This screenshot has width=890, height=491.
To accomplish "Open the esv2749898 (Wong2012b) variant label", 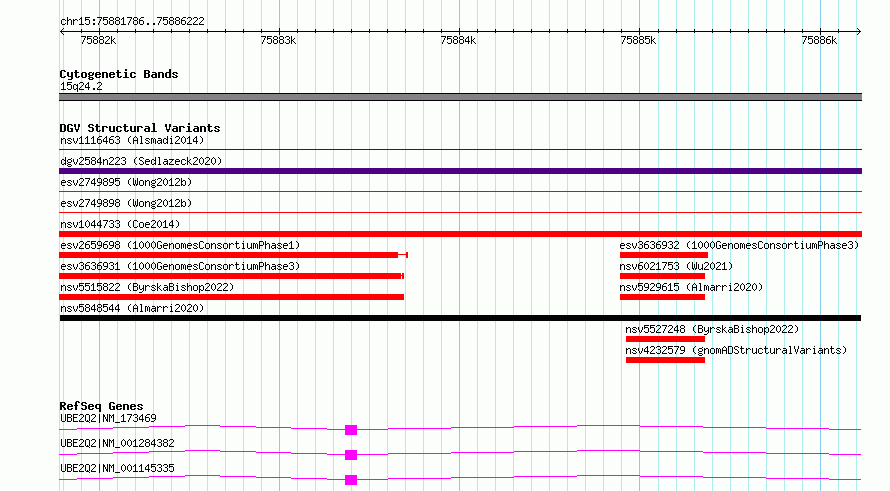I will click(x=126, y=203).
